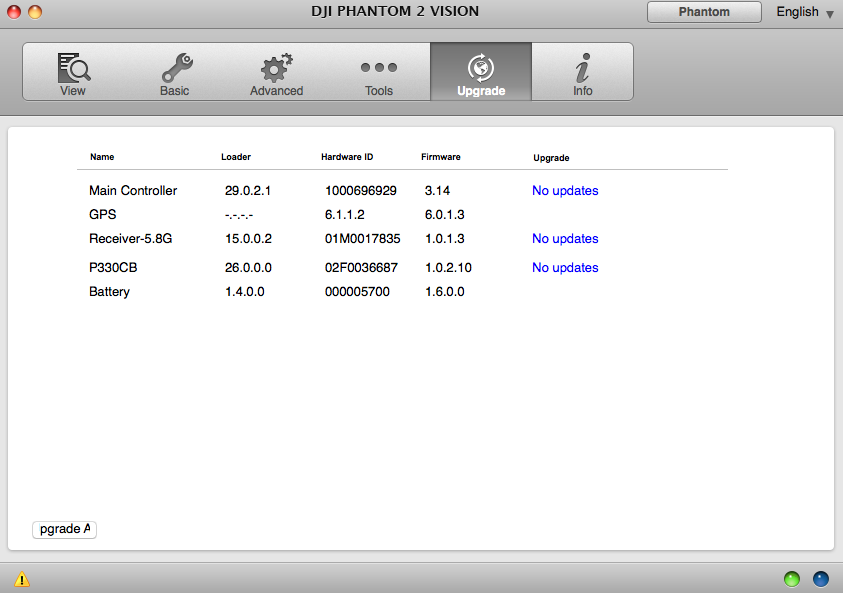The height and width of the screenshot is (593, 843).
Task: Select the Main Controller row name
Action: pos(133,191)
